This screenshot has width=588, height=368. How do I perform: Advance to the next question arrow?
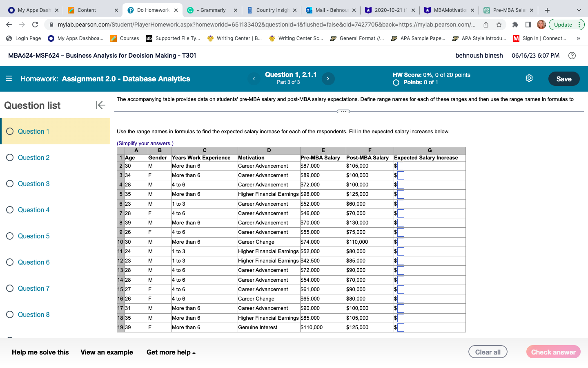(328, 79)
